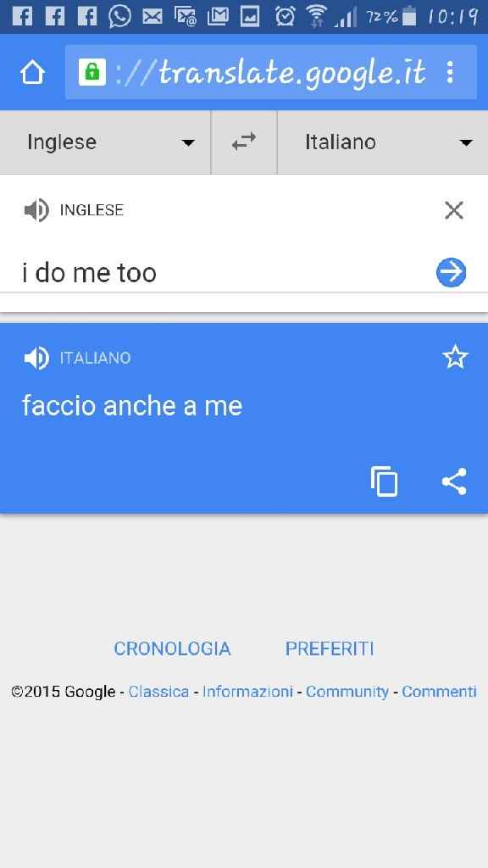
Task: Open the Classica version link
Action: [x=158, y=691]
